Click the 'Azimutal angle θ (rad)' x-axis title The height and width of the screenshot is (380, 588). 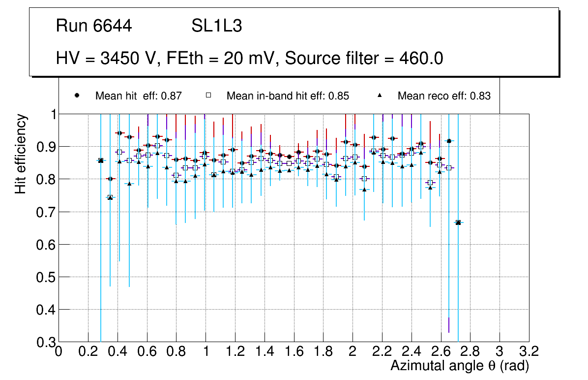pos(460,366)
